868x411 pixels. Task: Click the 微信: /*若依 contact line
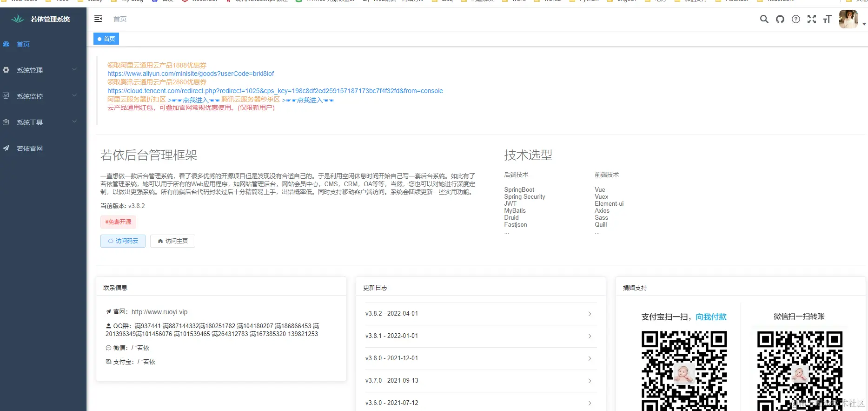128,348
